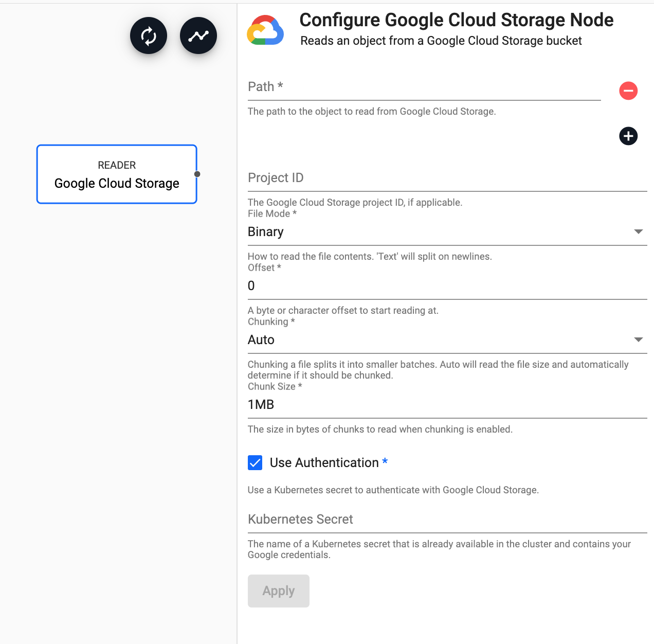Click the line chart icon button
Viewport: 654px width, 644px height.
coord(198,35)
